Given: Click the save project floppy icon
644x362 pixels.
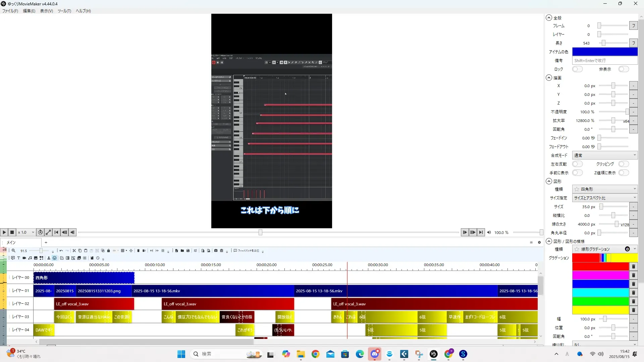Looking at the screenshot, I should tap(188, 251).
